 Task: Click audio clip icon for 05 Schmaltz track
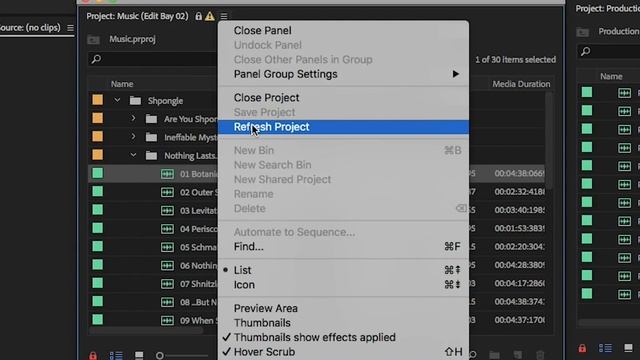167,247
